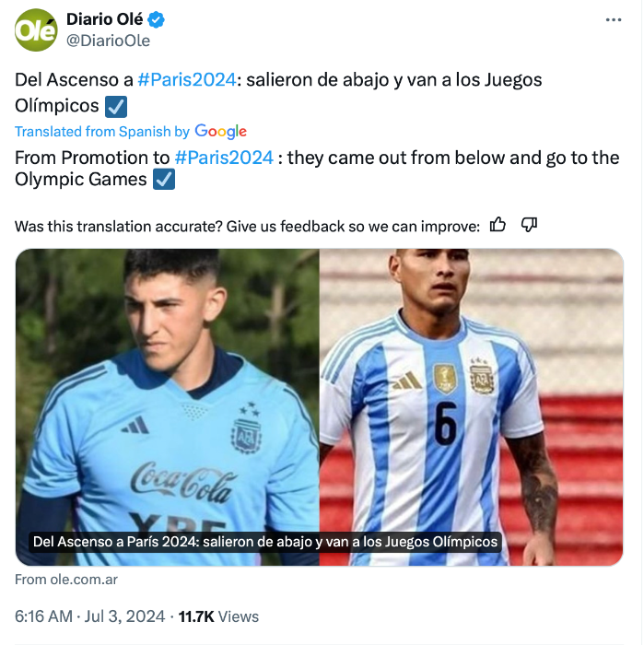The image size is (644, 645).
Task: Click the original Spanish tweet text
Action: click(278, 92)
